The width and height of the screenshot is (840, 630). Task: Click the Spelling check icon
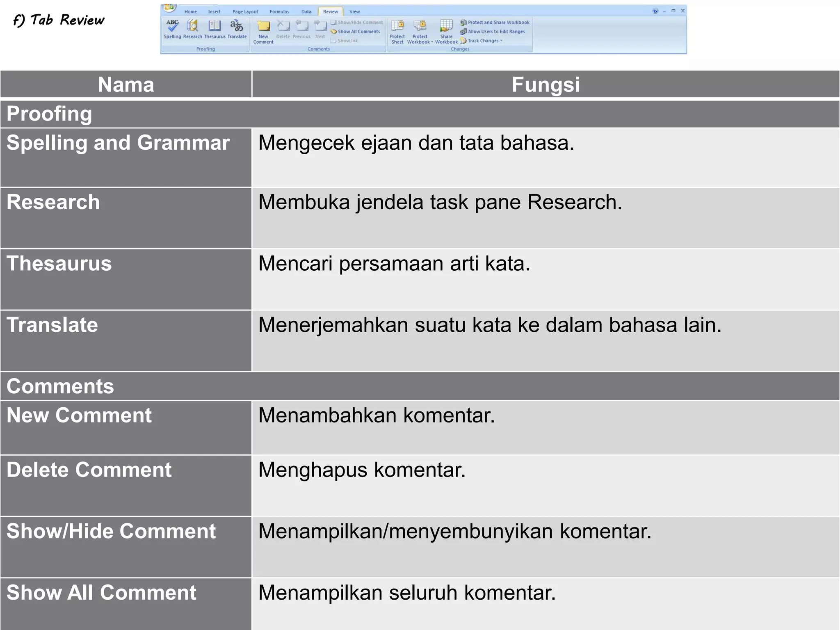coord(172,26)
